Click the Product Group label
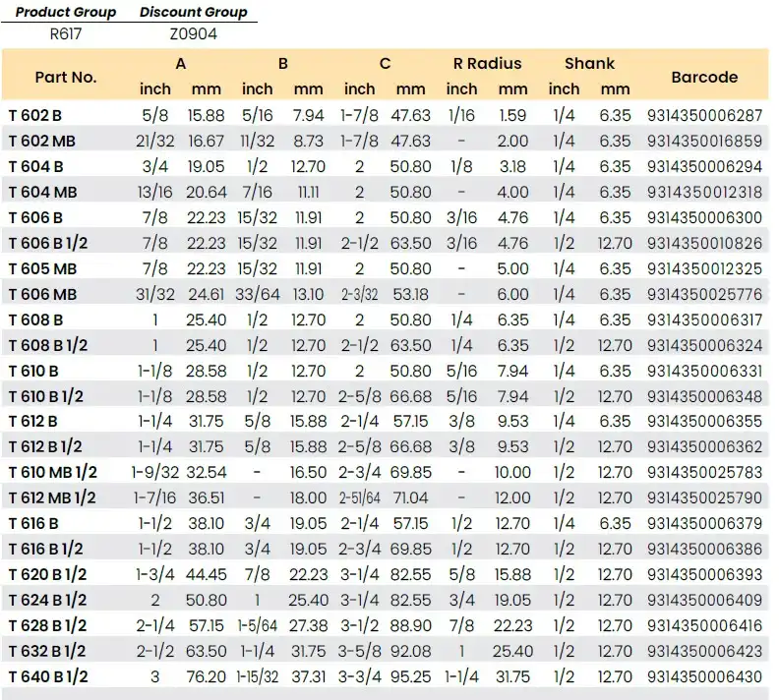 [x=66, y=13]
